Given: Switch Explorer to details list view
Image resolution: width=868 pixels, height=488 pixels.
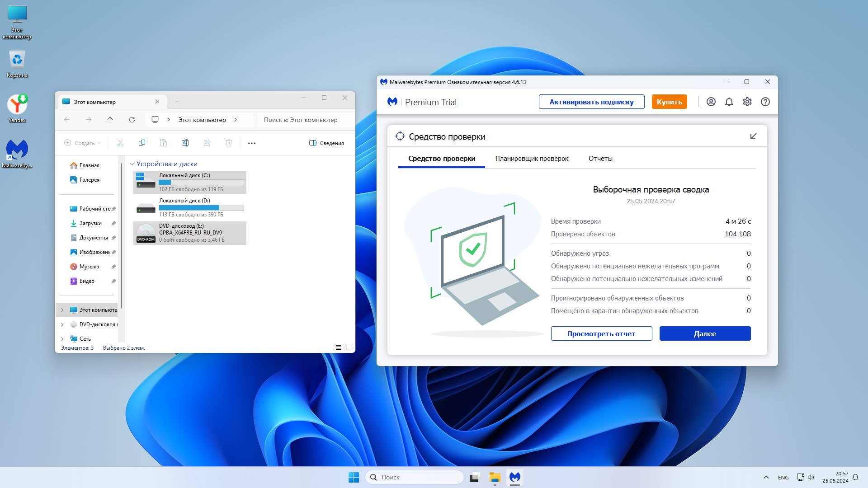Looking at the screenshot, I should 338,347.
